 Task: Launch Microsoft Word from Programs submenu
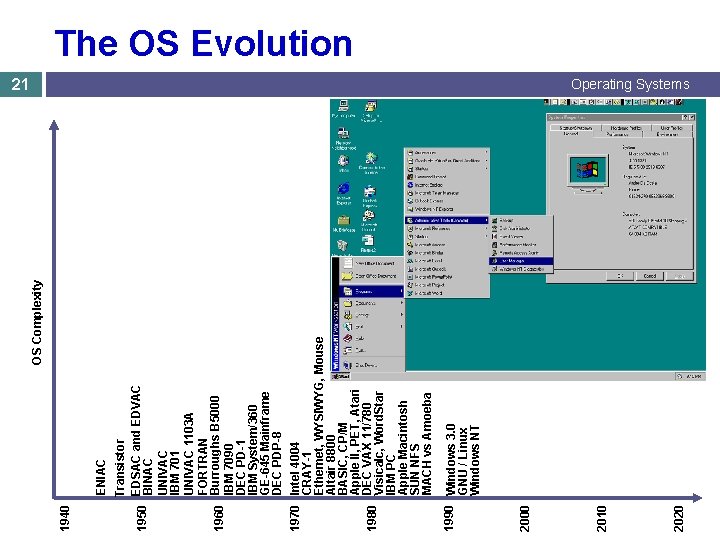447,293
